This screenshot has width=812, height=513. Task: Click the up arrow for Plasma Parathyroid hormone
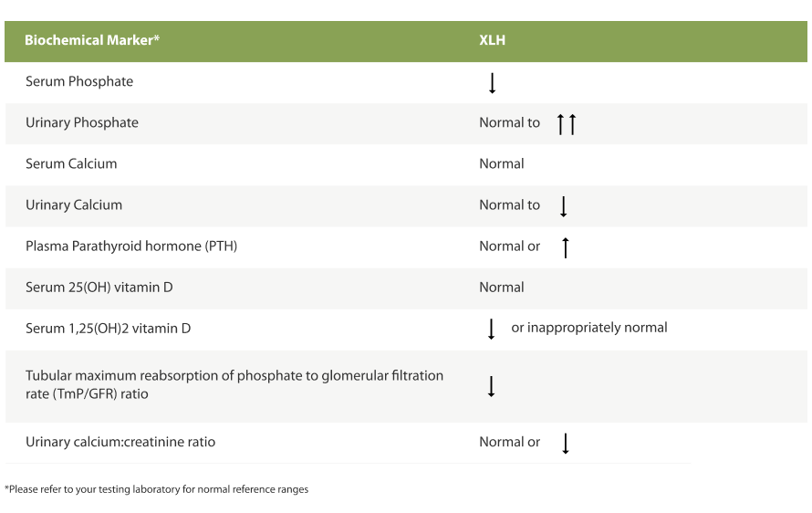[566, 246]
